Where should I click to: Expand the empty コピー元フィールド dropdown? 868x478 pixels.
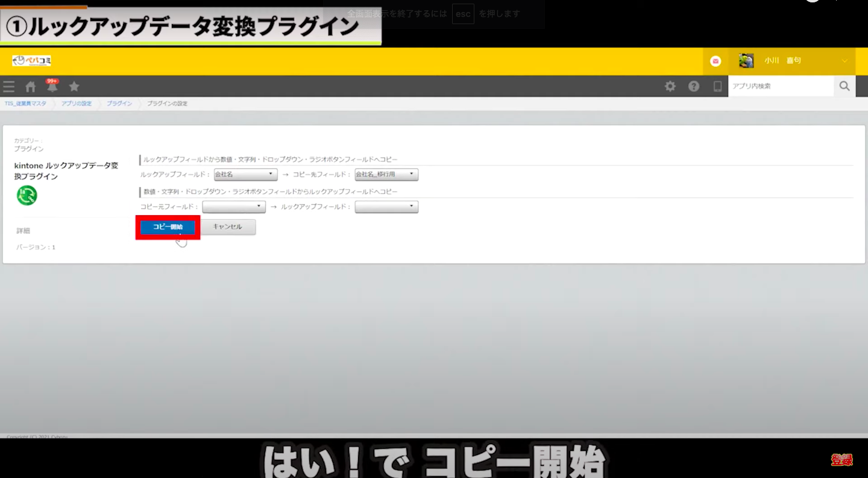pyautogui.click(x=233, y=207)
